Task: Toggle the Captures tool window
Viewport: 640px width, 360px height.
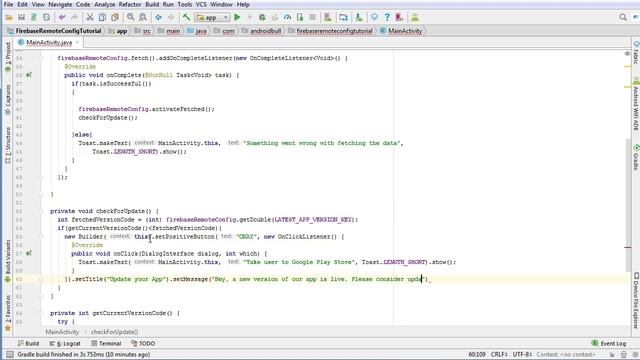Action: click(x=7, y=99)
